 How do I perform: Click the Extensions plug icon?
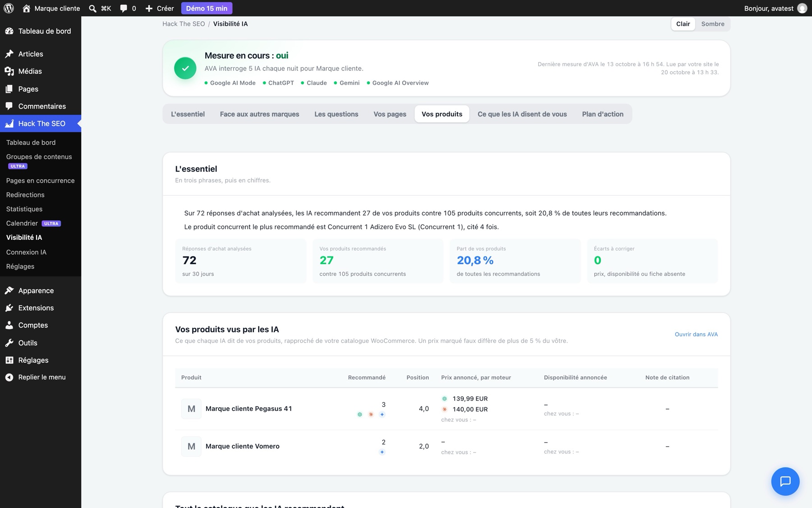[9, 308]
